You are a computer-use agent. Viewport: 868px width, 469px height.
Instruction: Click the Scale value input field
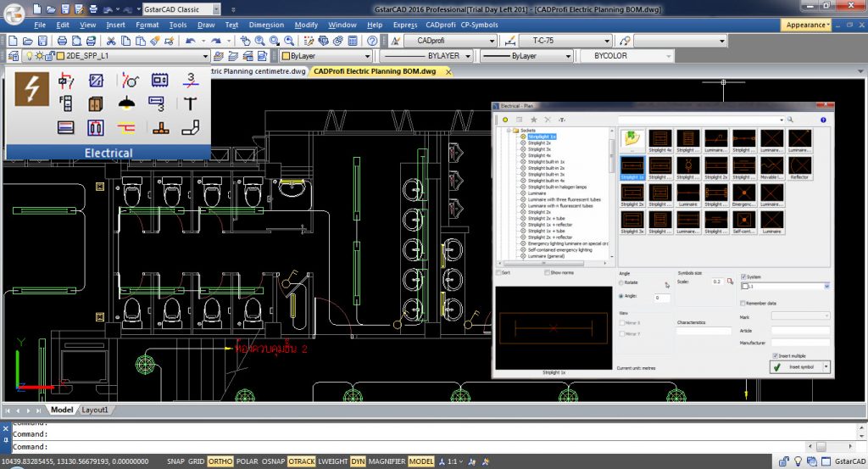point(717,282)
